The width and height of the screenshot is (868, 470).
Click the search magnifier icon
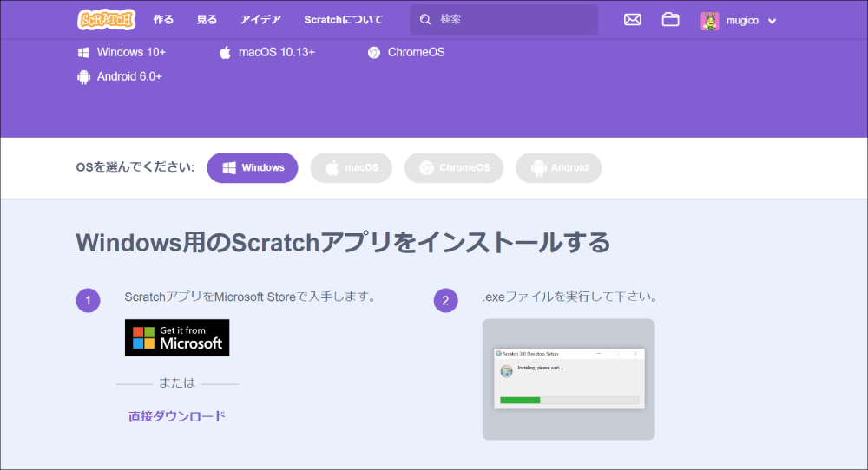click(425, 19)
